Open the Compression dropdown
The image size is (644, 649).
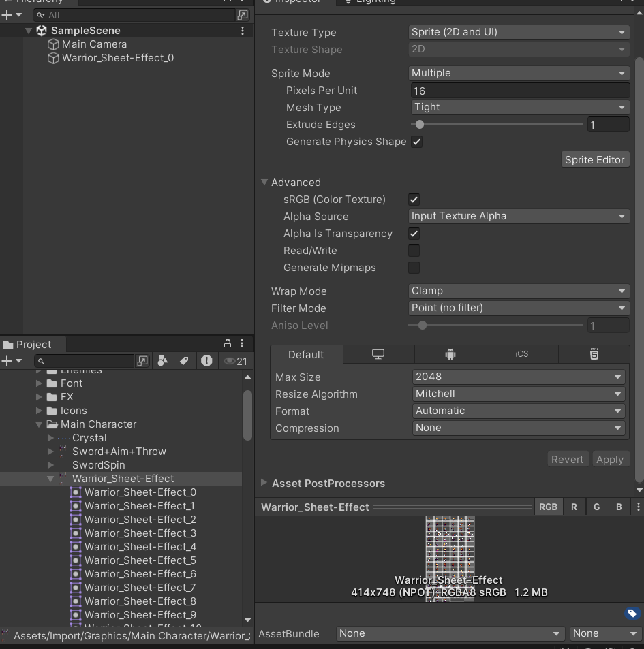(519, 428)
